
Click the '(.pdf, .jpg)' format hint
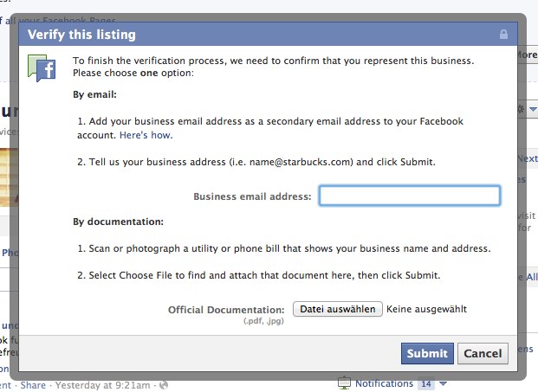pyautogui.click(x=263, y=321)
